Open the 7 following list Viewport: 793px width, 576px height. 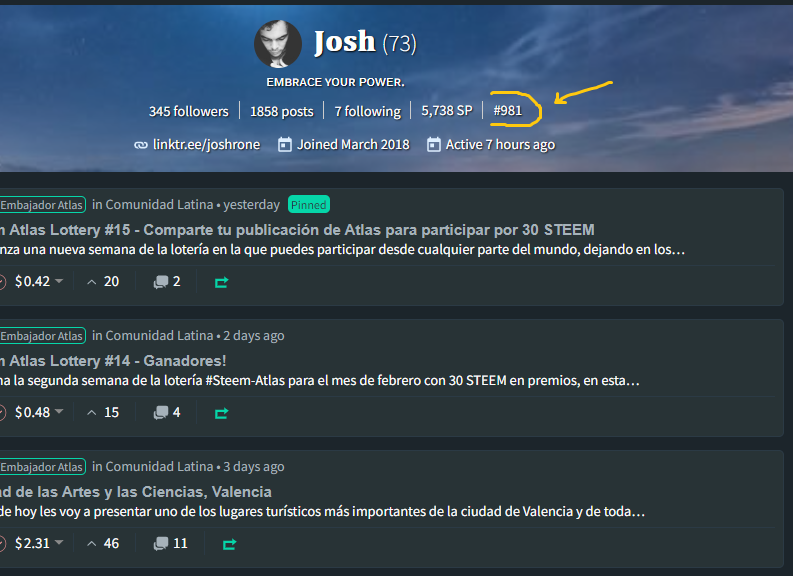pyautogui.click(x=368, y=111)
